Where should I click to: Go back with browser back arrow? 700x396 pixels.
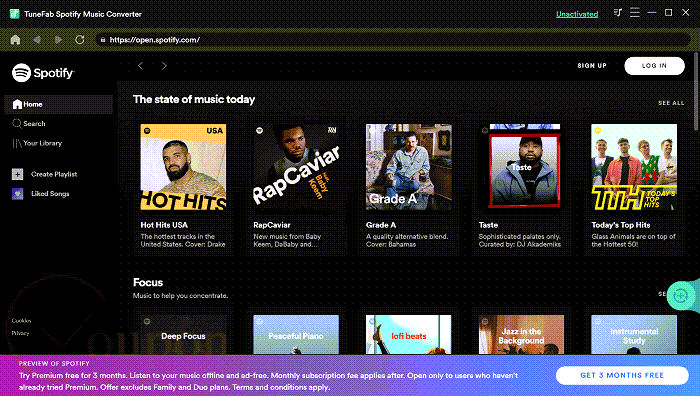[37, 40]
